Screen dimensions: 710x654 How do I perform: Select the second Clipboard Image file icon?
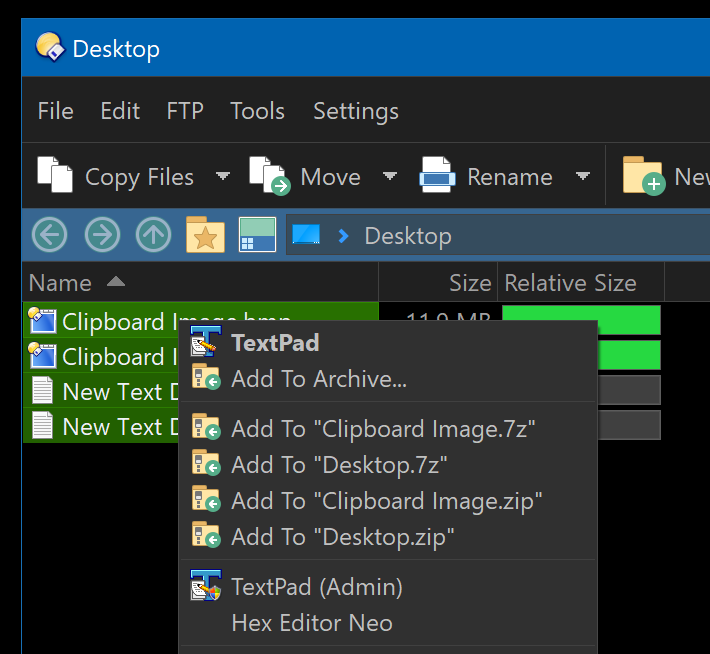click(42, 356)
